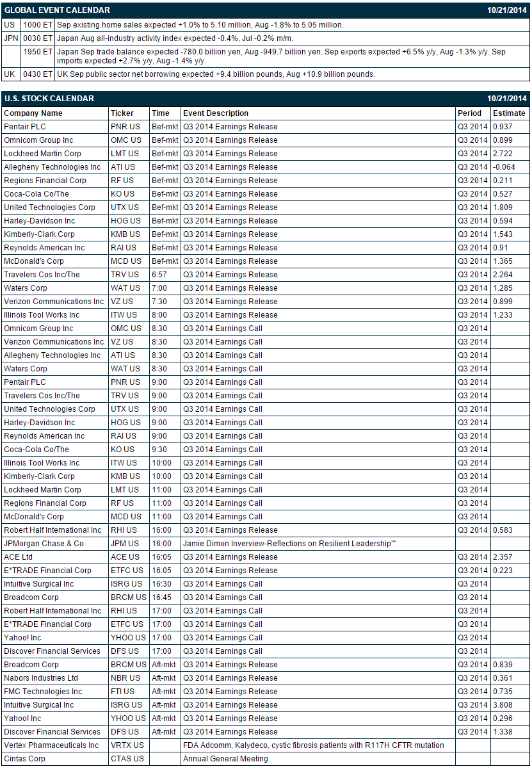Screen dimensions: 532x771
Task: Click the 16:30 Intuitive Surgical call time
Action: tap(161, 584)
